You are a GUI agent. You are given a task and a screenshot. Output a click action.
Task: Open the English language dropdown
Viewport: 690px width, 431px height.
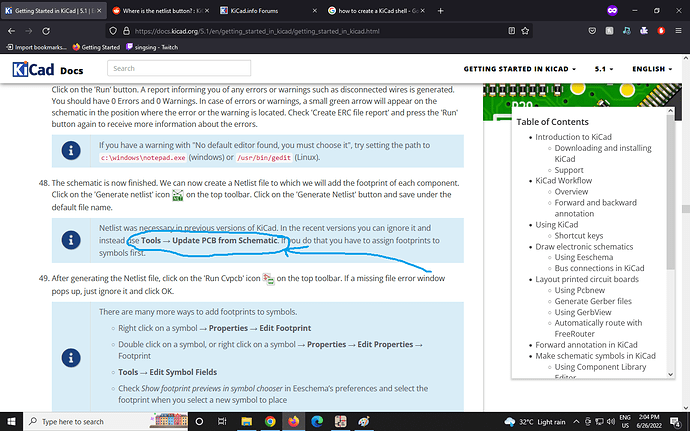[652, 69]
